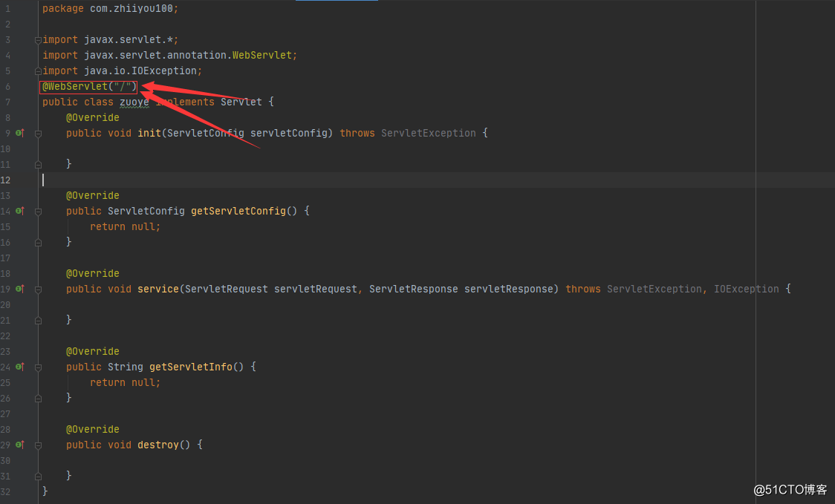Click the implements-method gutter icon beside init
835x504 pixels.
click(x=20, y=133)
